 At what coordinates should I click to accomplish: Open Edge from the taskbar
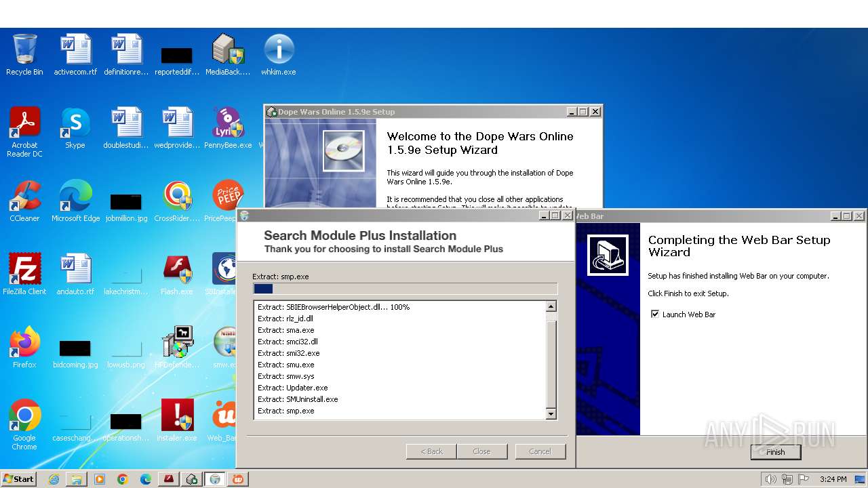click(x=146, y=479)
